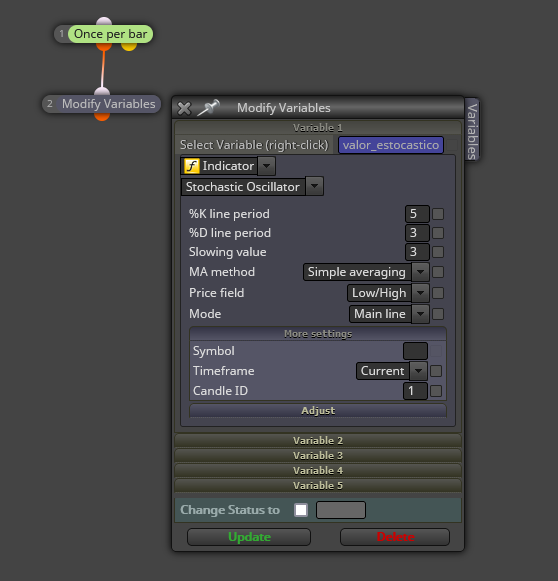Image resolution: width=558 pixels, height=581 pixels.
Task: Edit the Slowing value field
Action: pyautogui.click(x=417, y=252)
